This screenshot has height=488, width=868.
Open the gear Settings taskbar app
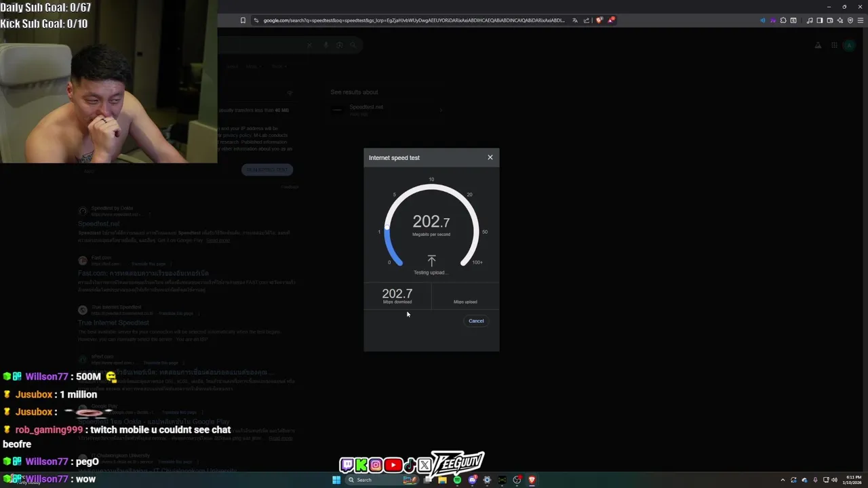point(487,480)
